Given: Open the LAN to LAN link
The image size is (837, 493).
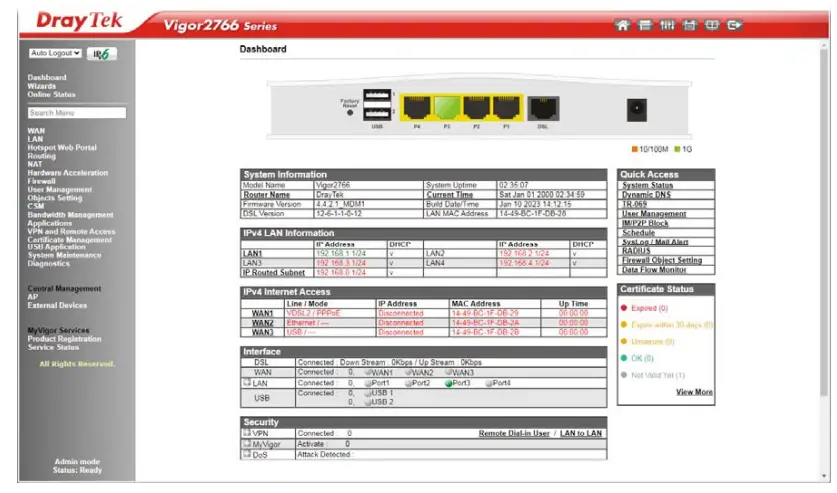Looking at the screenshot, I should click(581, 433).
